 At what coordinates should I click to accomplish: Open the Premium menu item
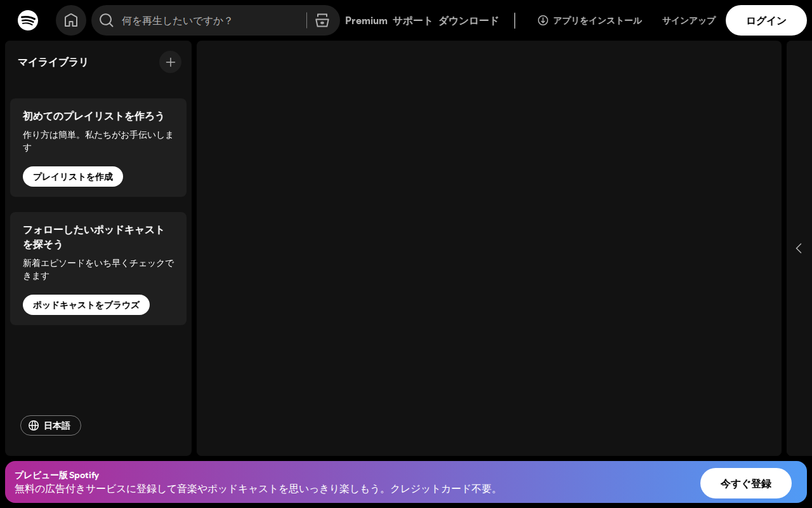pyautogui.click(x=366, y=20)
